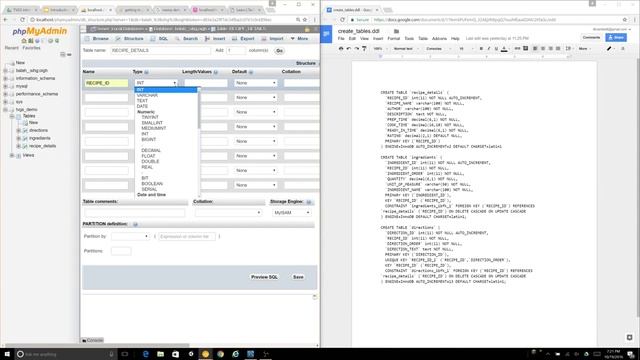Open the Comments button in Google Docs

591,37
